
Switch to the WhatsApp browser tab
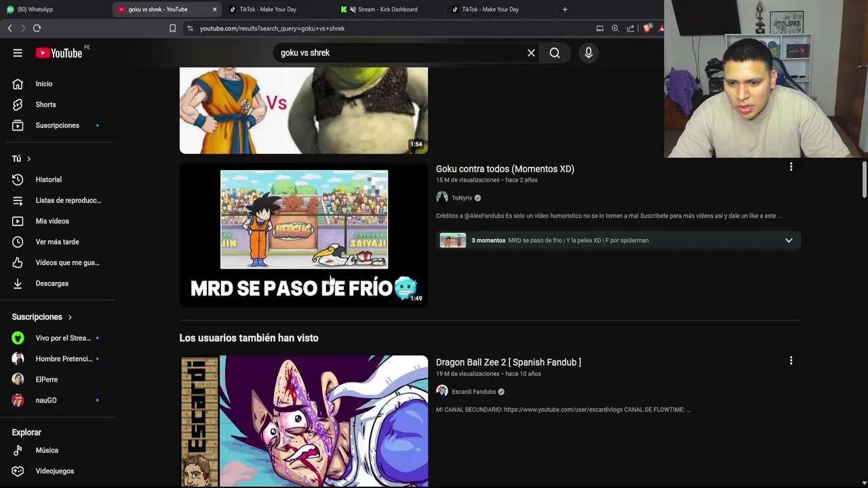point(56,9)
